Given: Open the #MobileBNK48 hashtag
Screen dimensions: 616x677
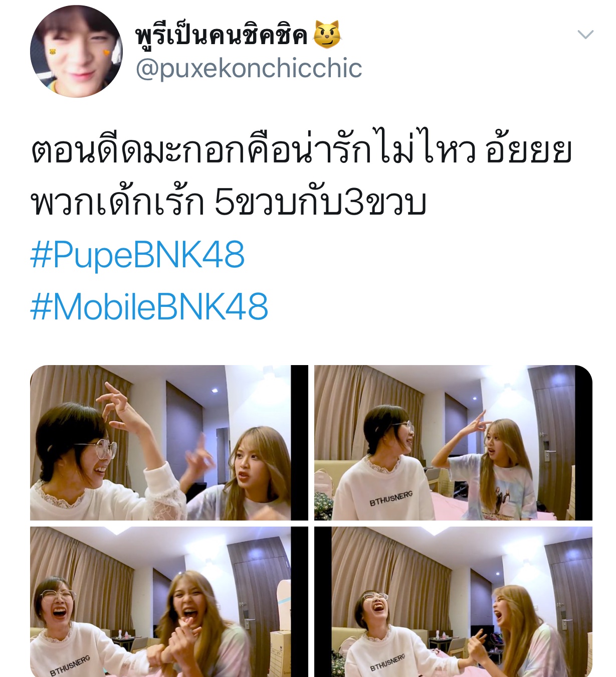Looking at the screenshot, I should pos(149,307).
